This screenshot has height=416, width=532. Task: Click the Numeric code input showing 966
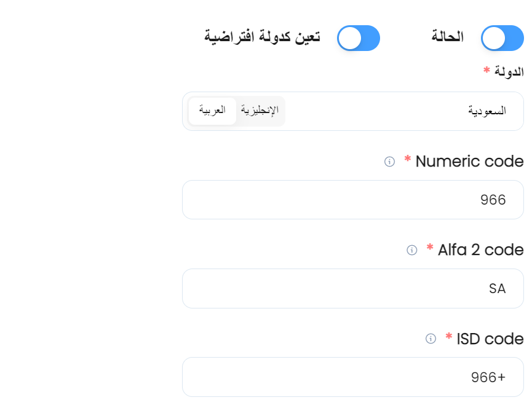tap(353, 200)
